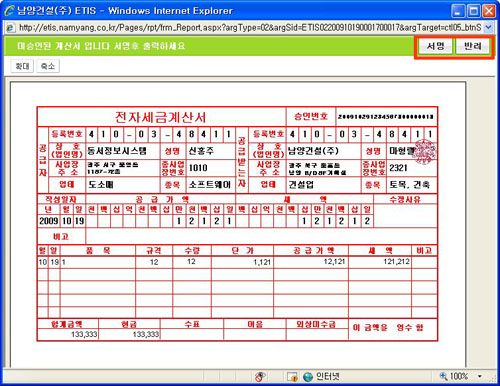Minimize the ETIS window
500x386 pixels.
458,11
